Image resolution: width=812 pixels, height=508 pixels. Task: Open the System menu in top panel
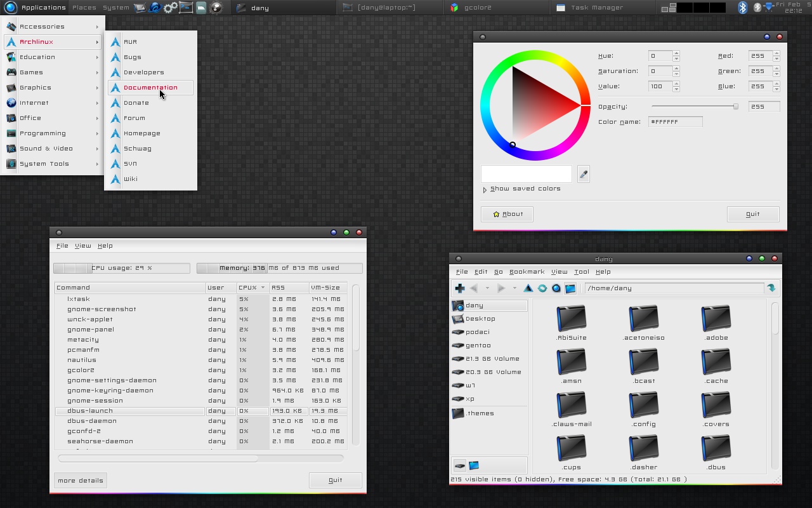pyautogui.click(x=116, y=8)
